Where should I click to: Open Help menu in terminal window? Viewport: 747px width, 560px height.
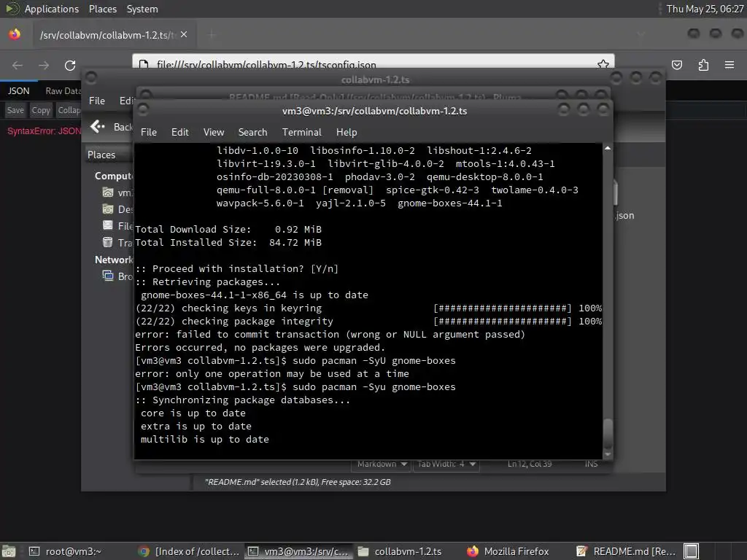pyautogui.click(x=347, y=133)
